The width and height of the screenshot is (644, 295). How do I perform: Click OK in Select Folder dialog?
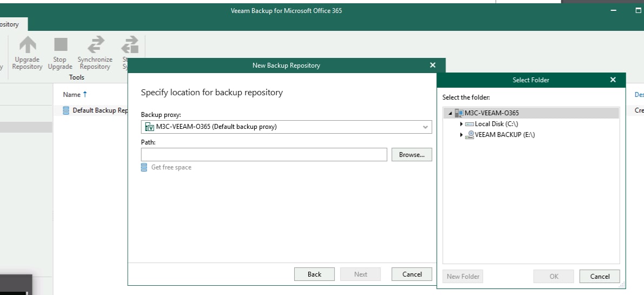(x=554, y=277)
